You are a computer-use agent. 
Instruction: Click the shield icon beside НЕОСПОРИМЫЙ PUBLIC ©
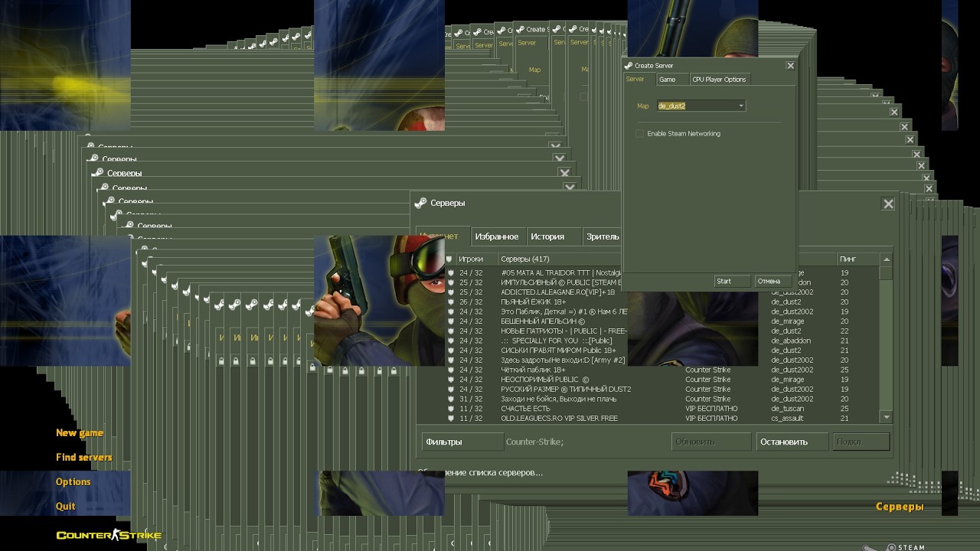click(451, 380)
